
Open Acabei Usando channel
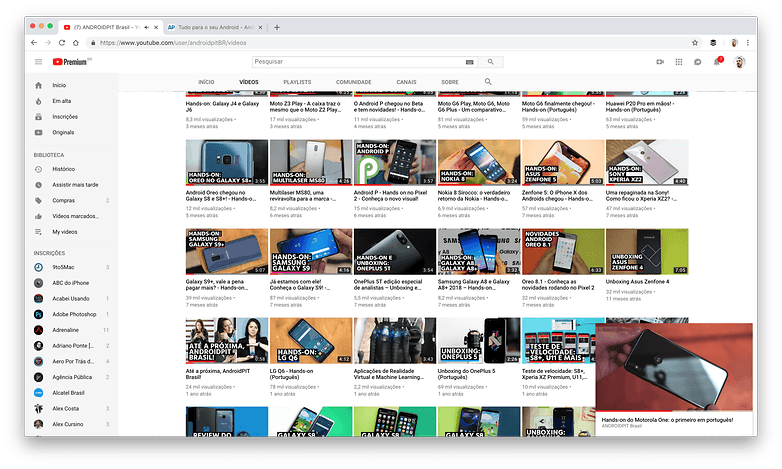(71, 299)
